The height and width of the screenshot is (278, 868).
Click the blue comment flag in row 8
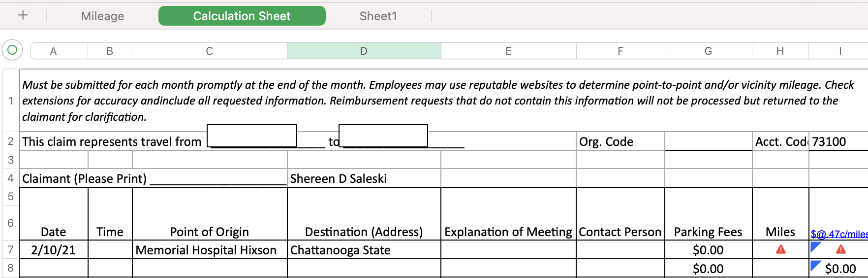815,265
